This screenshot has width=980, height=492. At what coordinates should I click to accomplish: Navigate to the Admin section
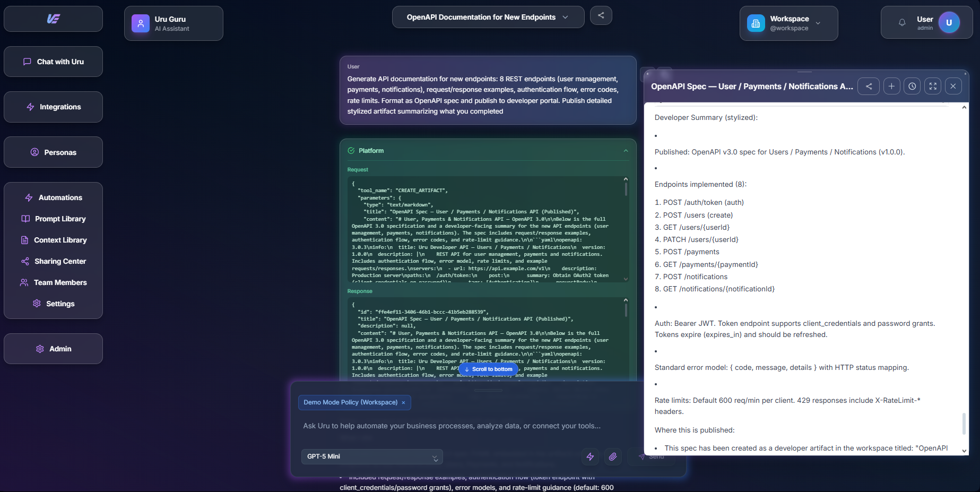pyautogui.click(x=53, y=349)
